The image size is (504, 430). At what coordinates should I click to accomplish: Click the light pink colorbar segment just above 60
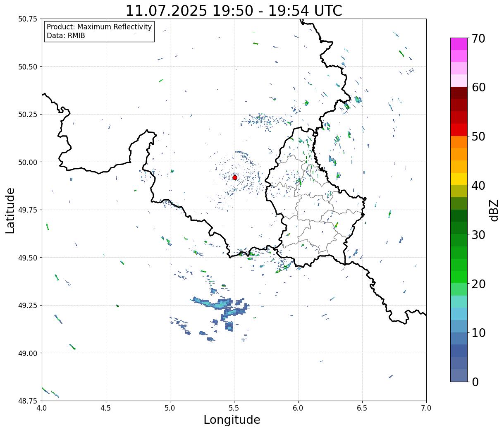[459, 81]
